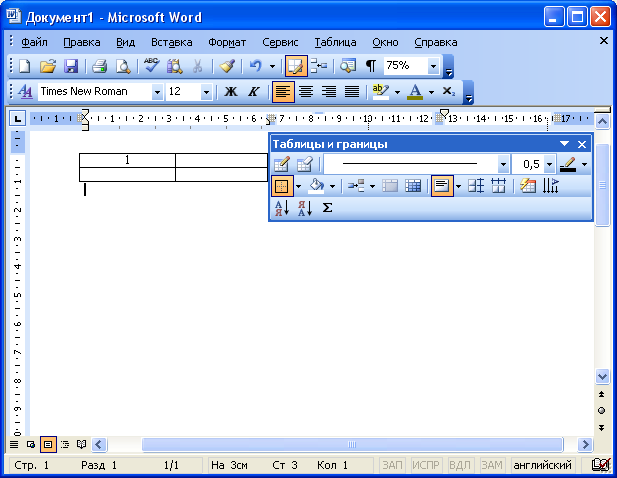Open font color dropdown arrow

pyautogui.click(x=431, y=92)
